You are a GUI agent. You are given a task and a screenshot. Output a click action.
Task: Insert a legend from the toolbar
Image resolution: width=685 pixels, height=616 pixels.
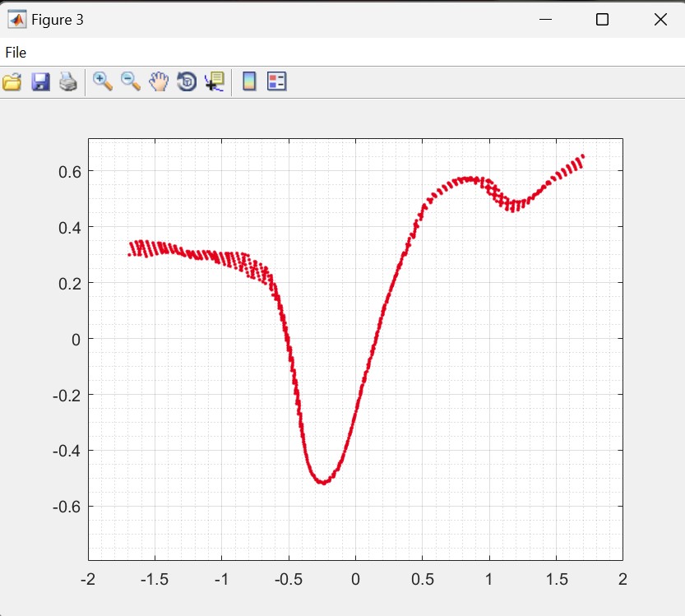(277, 81)
